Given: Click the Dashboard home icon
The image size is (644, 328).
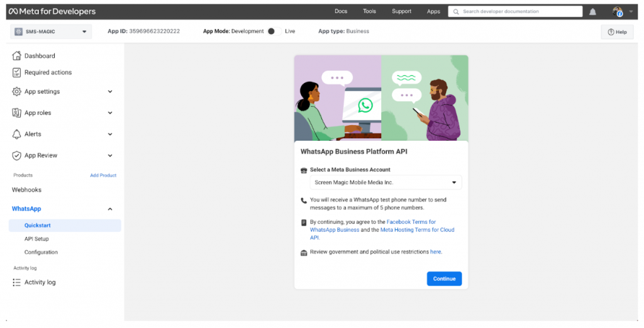Looking at the screenshot, I should [16, 56].
